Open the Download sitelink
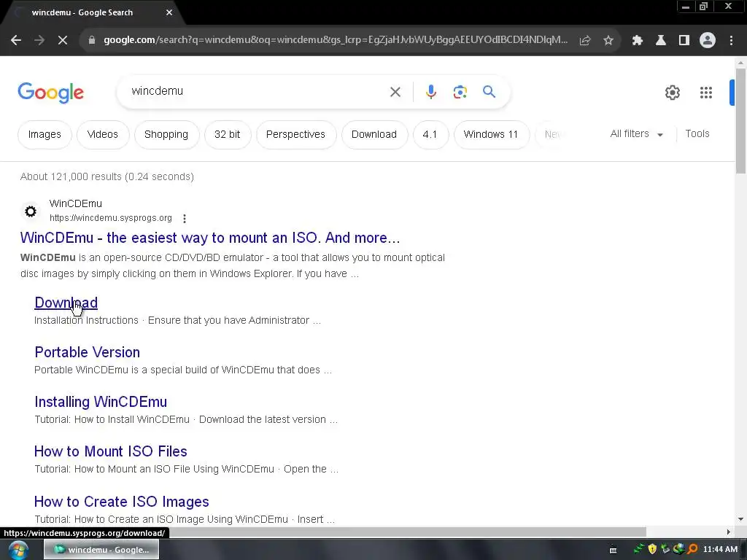Image resolution: width=747 pixels, height=560 pixels. (66, 303)
